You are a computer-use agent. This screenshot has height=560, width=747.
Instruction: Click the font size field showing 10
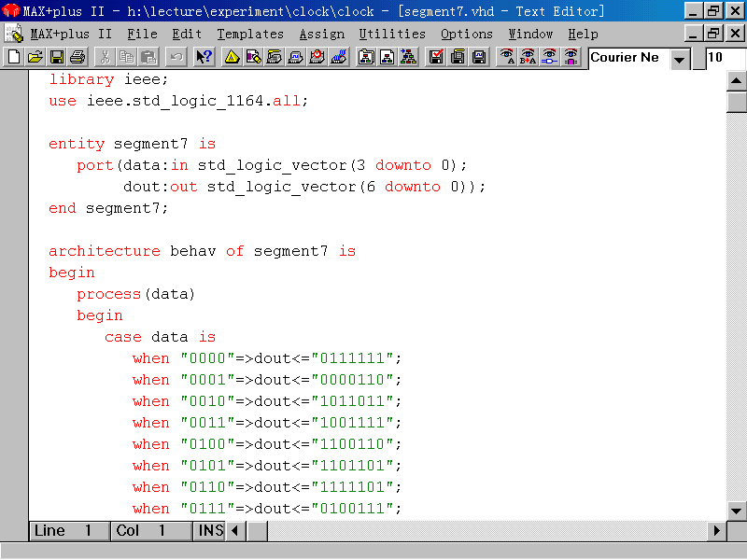point(726,58)
